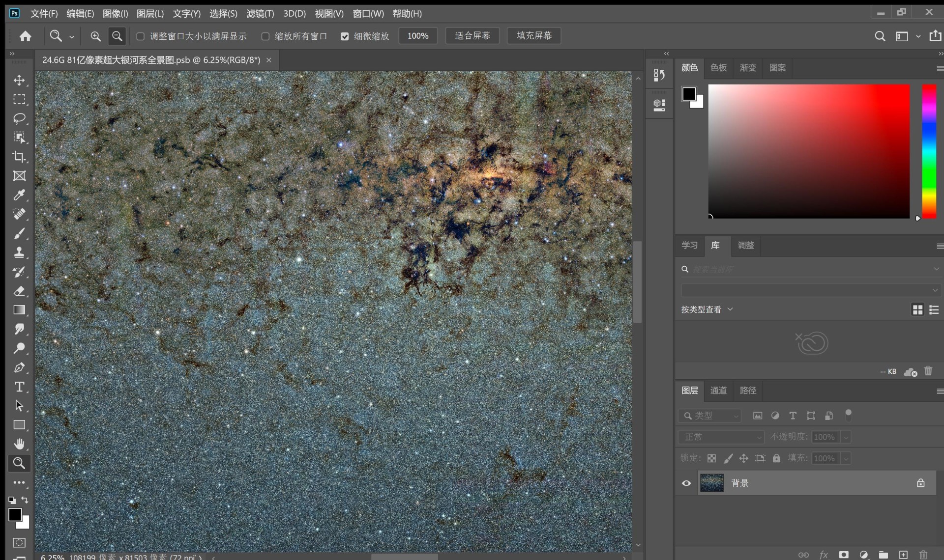Image resolution: width=944 pixels, height=560 pixels.
Task: Expand the layer filter 类型 dropdown
Action: tap(709, 416)
